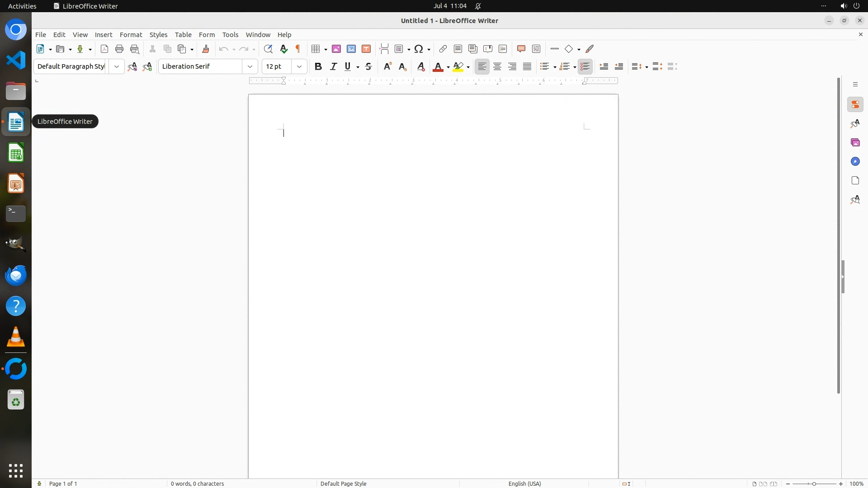The height and width of the screenshot is (488, 868).
Task: Open the Format menu
Action: pyautogui.click(x=131, y=35)
